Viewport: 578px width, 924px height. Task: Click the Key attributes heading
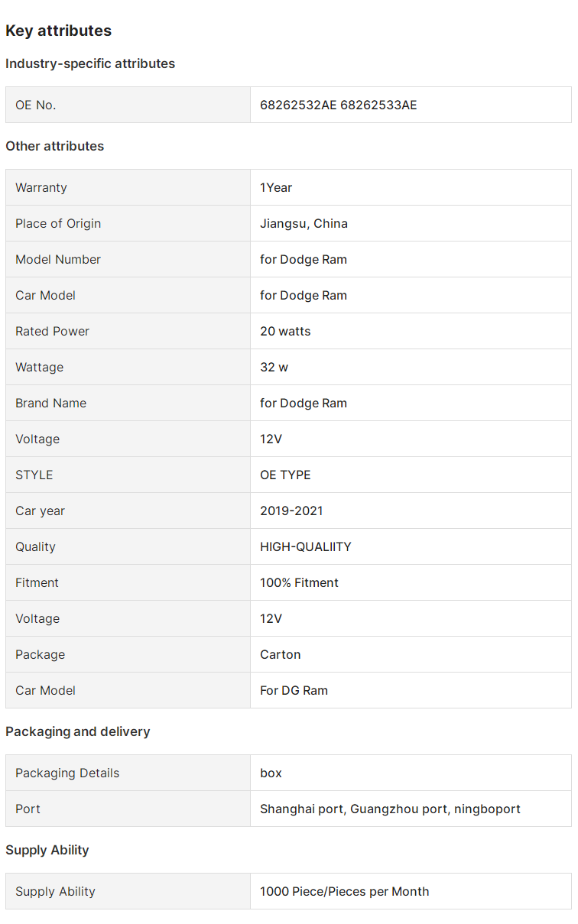pos(59,31)
